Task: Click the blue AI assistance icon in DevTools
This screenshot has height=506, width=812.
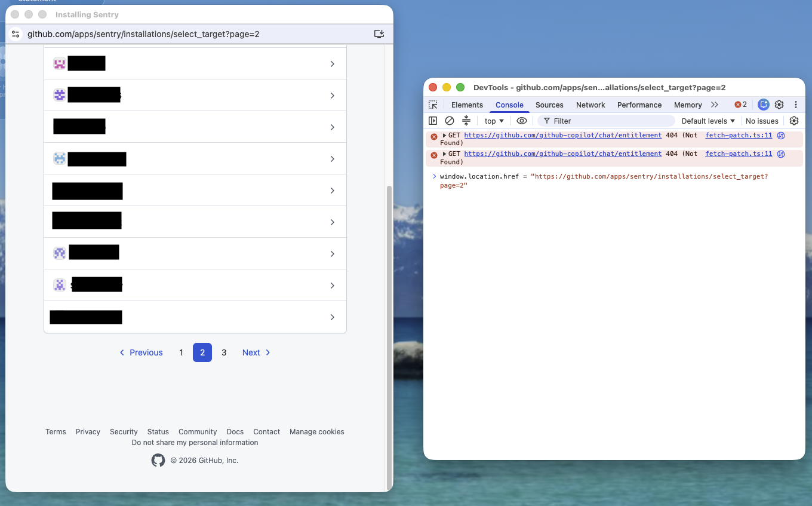Action: (764, 105)
